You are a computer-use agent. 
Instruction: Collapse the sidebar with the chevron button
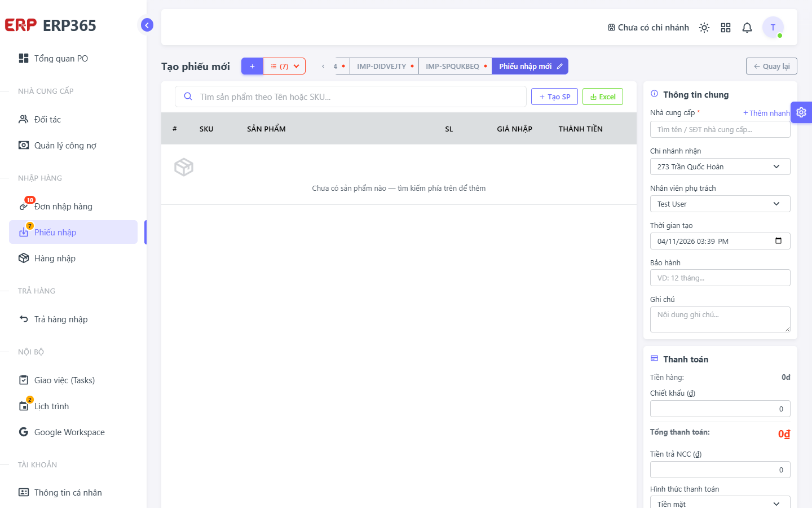click(147, 25)
